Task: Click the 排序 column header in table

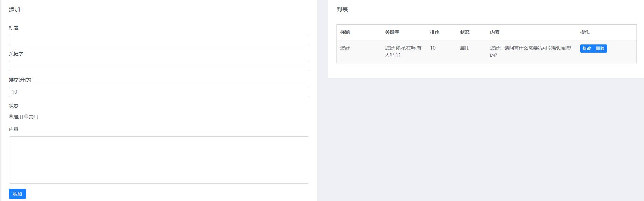Action: pos(435,32)
